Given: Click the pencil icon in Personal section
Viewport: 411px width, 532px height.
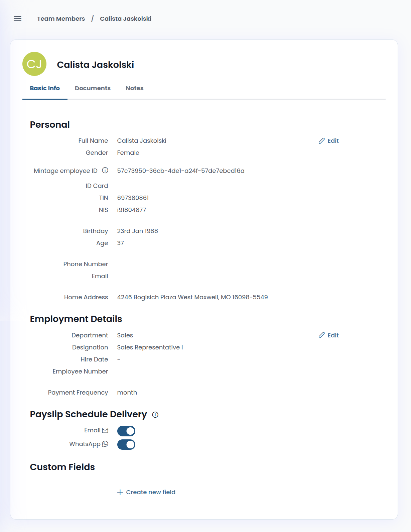Looking at the screenshot, I should click(321, 141).
